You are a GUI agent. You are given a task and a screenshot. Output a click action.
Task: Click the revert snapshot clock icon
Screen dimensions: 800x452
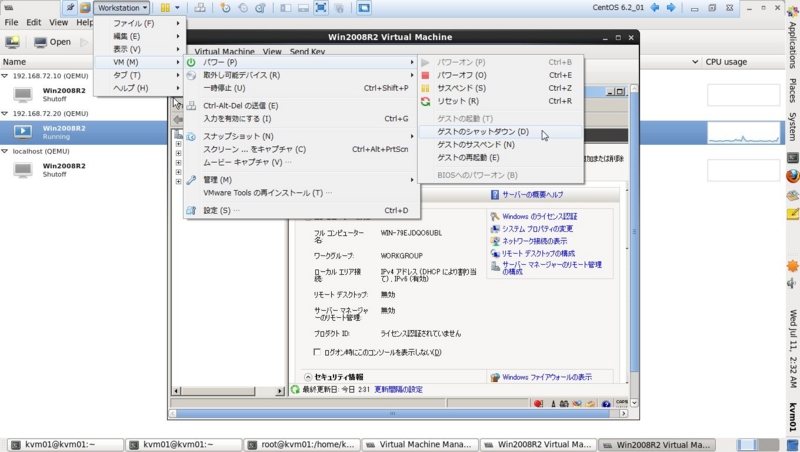(243, 8)
